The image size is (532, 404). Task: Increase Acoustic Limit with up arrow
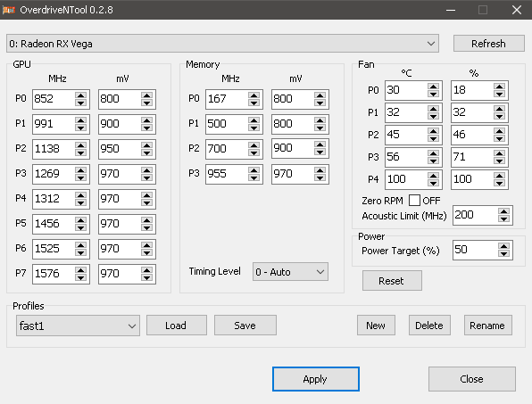click(503, 211)
